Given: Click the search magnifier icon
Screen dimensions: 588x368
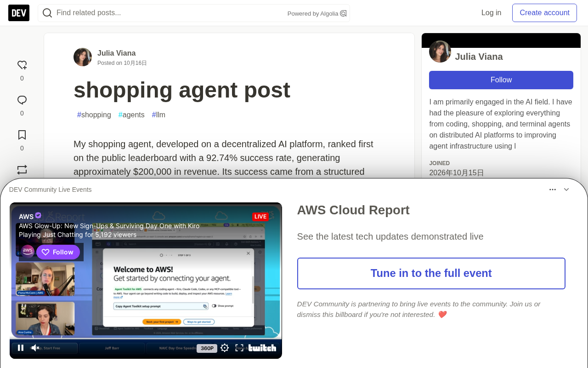Looking at the screenshot, I should pos(47,13).
